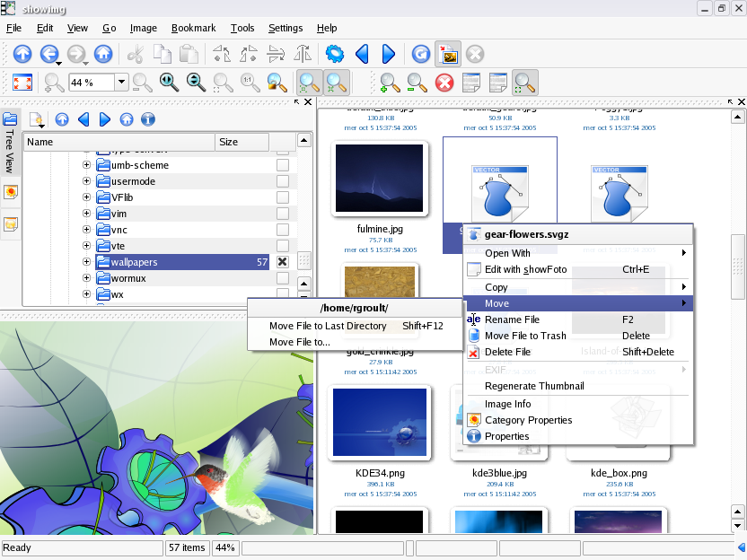Expand the wallpapers tree node
The height and width of the screenshot is (560, 747).
pyautogui.click(x=86, y=262)
